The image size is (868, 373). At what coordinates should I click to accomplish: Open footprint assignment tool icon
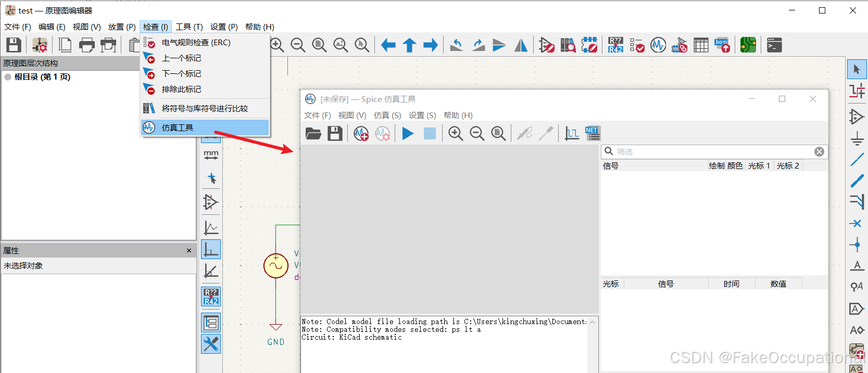[x=680, y=45]
